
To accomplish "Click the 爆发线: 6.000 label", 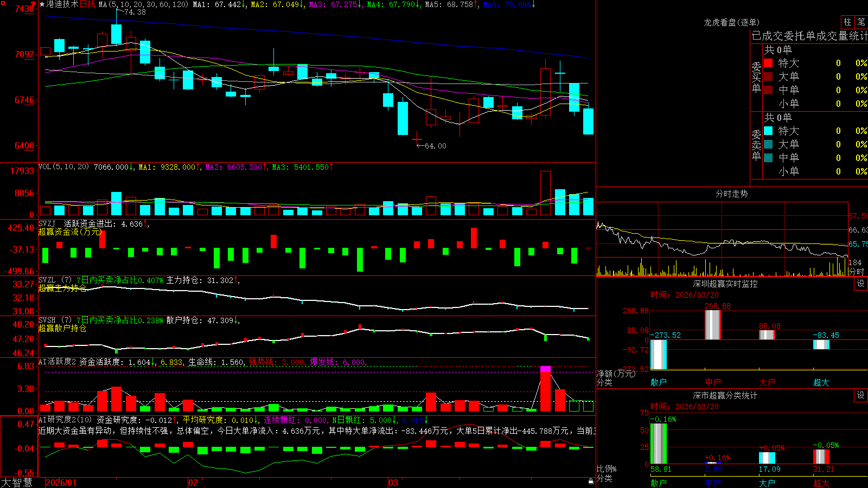I will pyautogui.click(x=339, y=362).
